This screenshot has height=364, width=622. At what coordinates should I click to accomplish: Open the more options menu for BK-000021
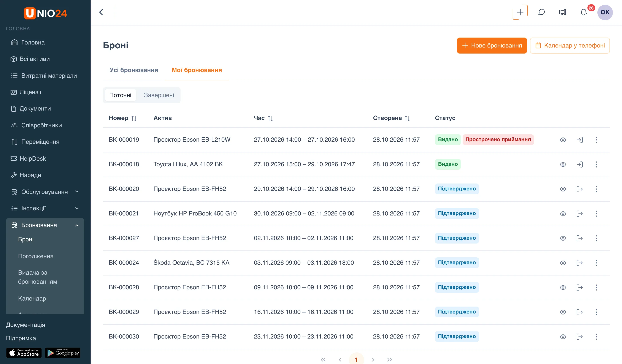(596, 214)
